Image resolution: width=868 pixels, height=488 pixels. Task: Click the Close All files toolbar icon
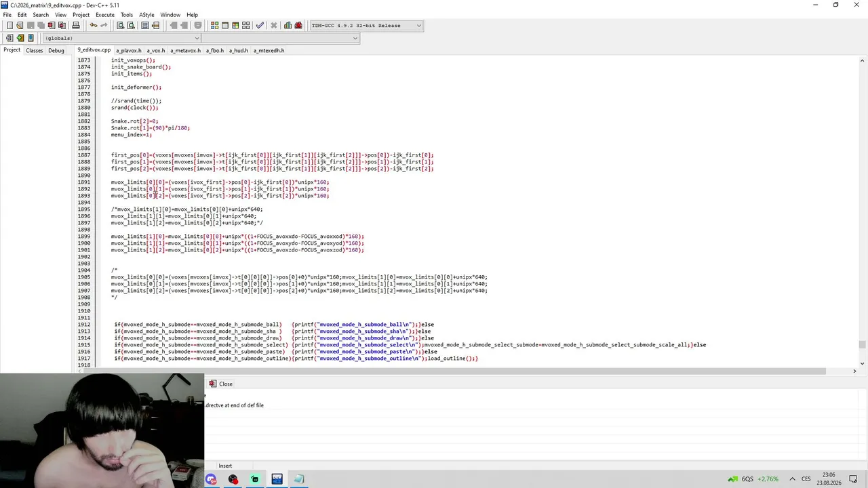62,26
